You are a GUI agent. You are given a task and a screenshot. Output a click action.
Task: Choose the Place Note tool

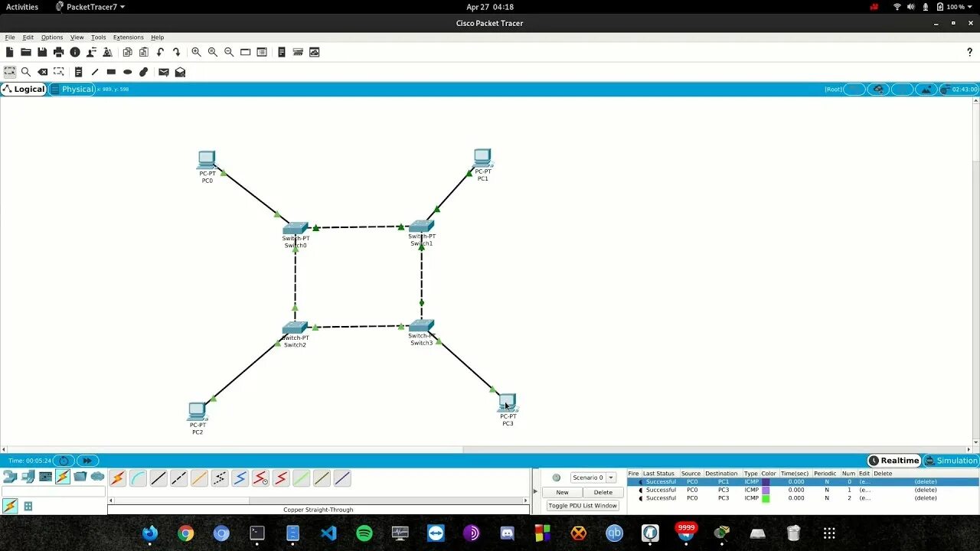pos(78,72)
